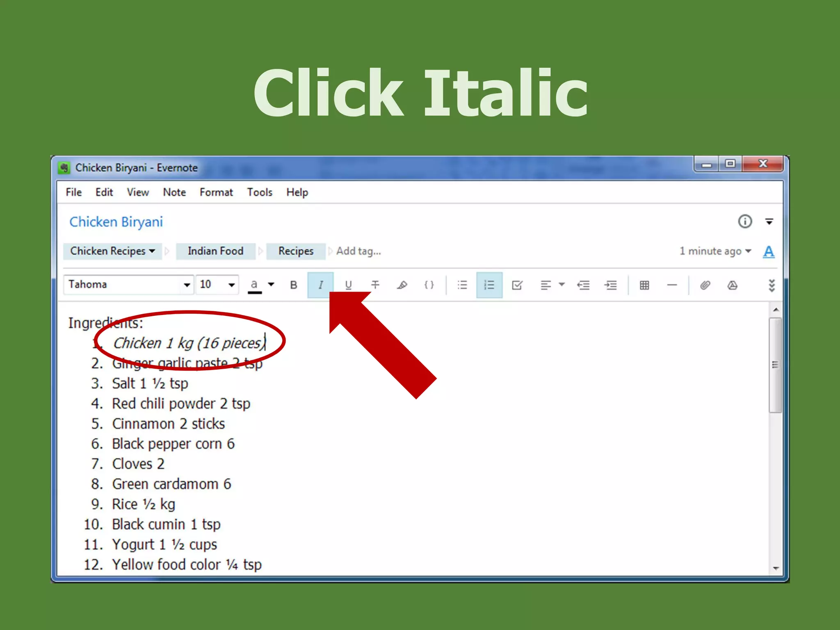
Task: Click the blue A text formatting icon
Action: coord(769,251)
